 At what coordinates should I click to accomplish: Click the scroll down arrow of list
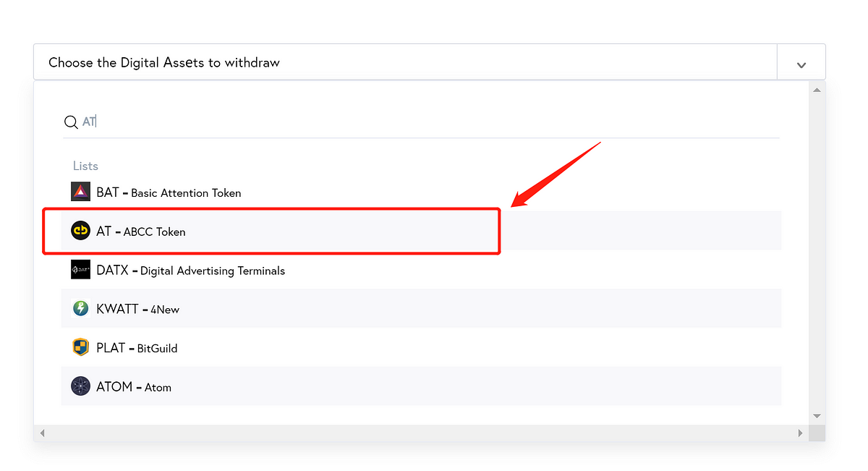coord(817,416)
